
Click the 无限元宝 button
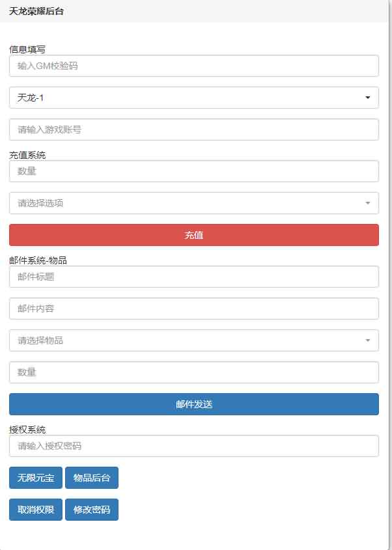pos(35,478)
